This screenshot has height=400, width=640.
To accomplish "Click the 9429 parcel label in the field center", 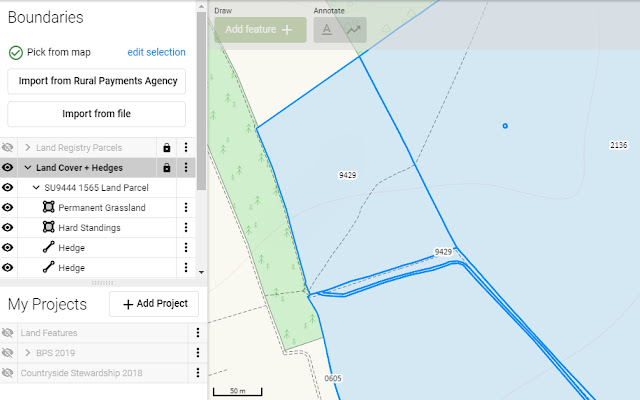I will click(347, 175).
